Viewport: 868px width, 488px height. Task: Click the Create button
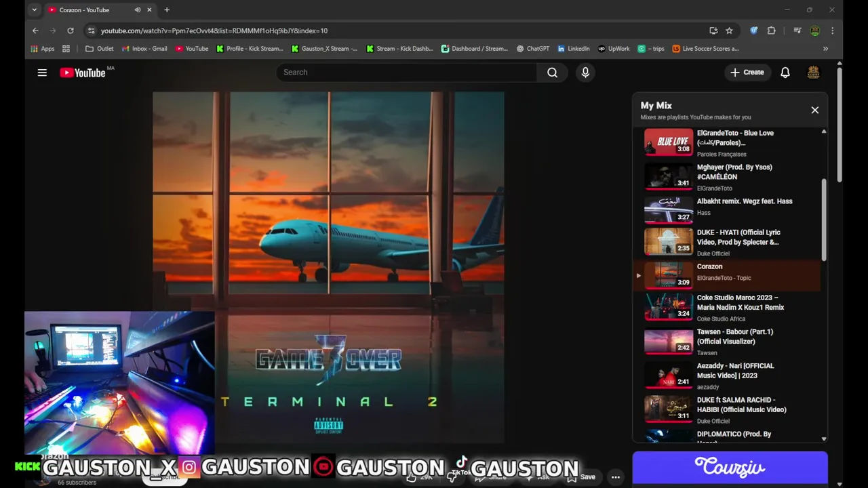(x=747, y=73)
